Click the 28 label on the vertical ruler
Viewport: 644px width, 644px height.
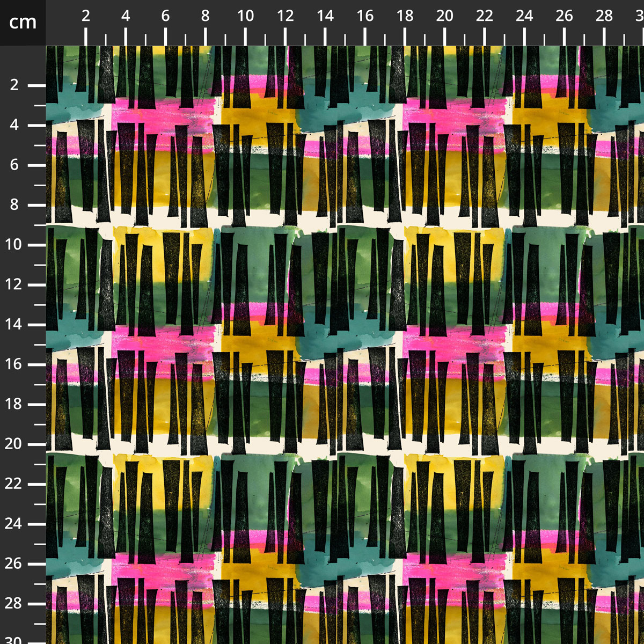point(14,603)
